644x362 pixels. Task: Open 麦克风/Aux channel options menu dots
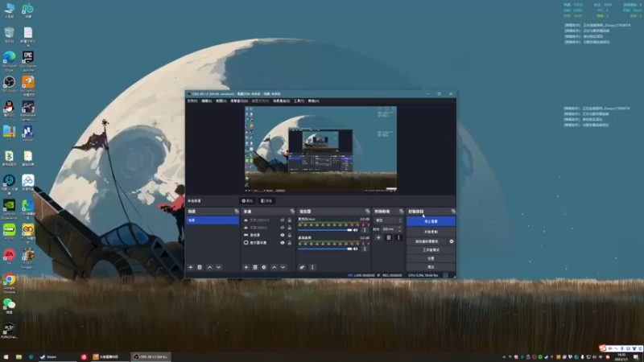365,230
